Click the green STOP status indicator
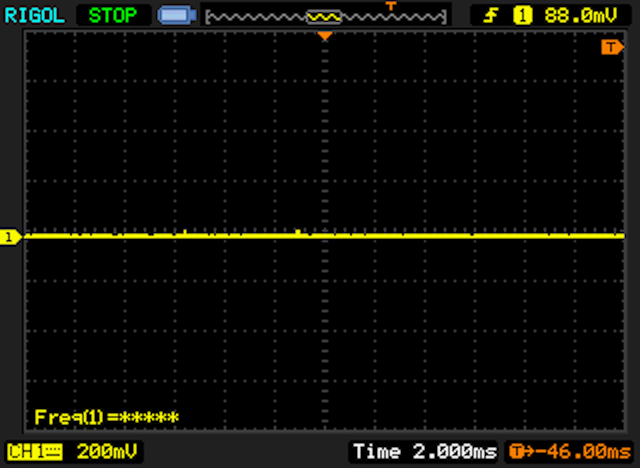The height and width of the screenshot is (468, 640). [113, 15]
